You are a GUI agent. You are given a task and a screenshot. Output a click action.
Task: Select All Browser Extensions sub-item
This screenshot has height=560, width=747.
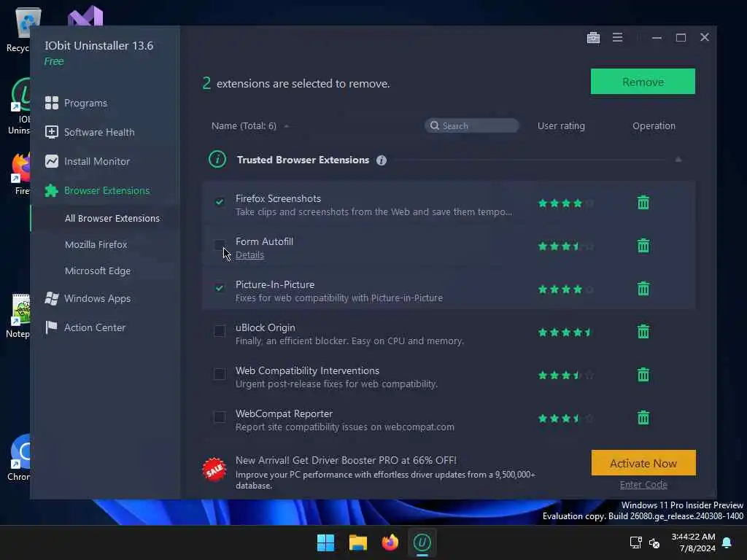point(112,218)
